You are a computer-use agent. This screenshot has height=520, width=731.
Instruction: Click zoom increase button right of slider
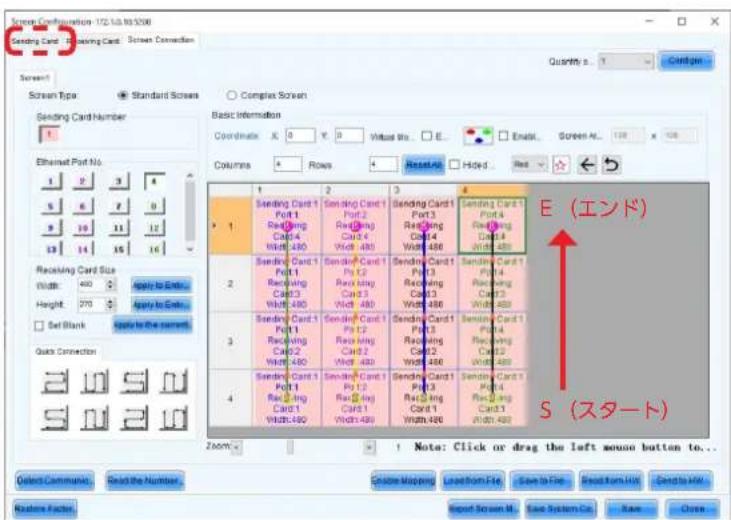(x=369, y=447)
